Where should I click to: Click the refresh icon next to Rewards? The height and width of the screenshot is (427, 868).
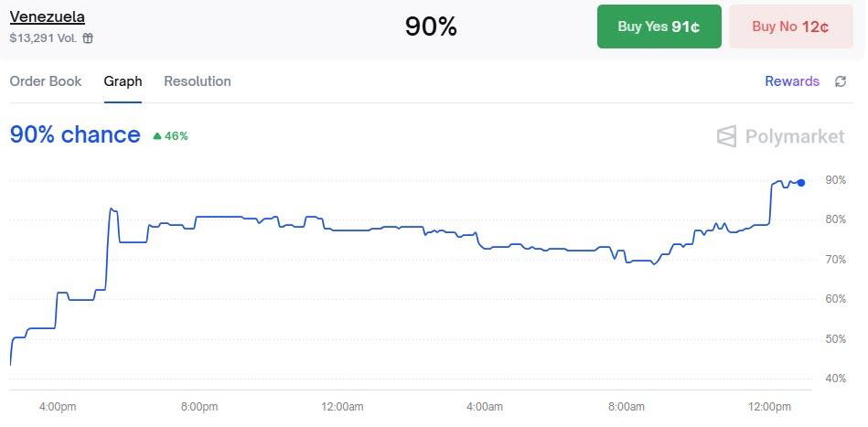coord(841,81)
